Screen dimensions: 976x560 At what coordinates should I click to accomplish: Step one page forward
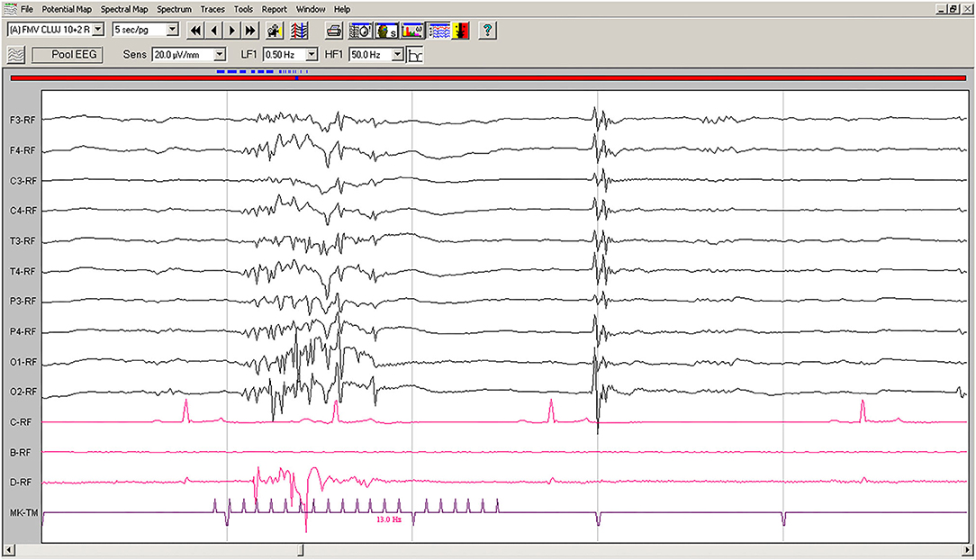pos(232,30)
